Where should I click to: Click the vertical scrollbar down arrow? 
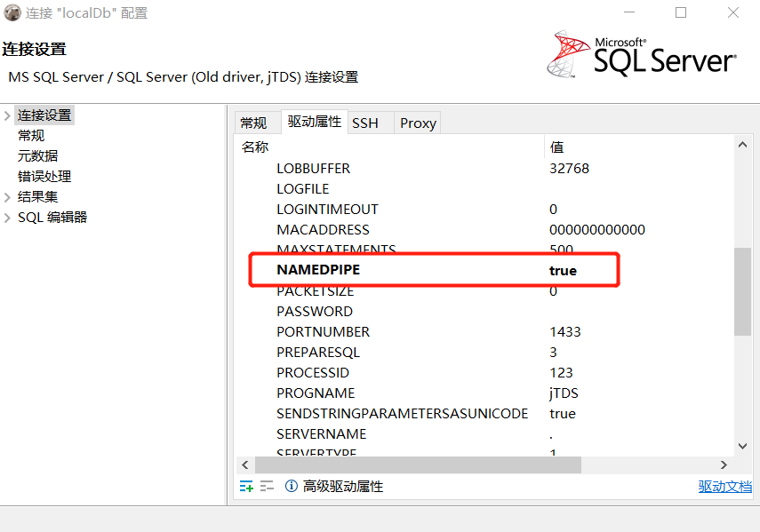(743, 446)
